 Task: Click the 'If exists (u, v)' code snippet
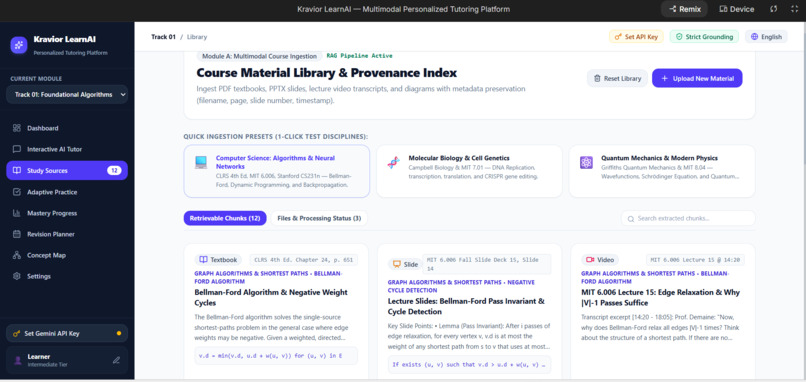tap(469, 365)
